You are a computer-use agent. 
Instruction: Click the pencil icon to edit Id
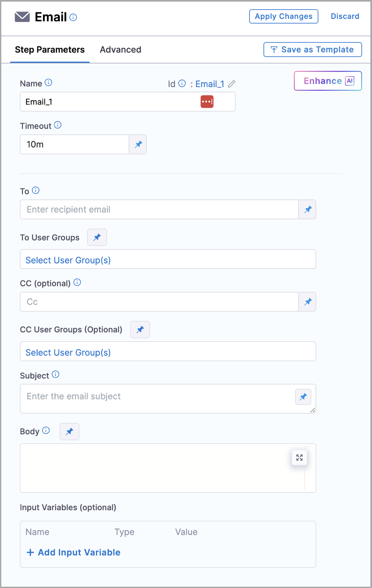(232, 84)
